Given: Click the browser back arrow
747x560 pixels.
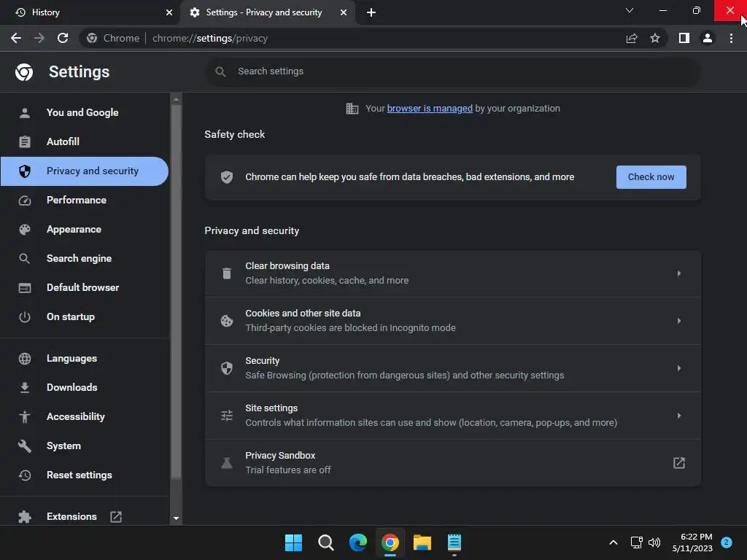Looking at the screenshot, I should coord(16,38).
